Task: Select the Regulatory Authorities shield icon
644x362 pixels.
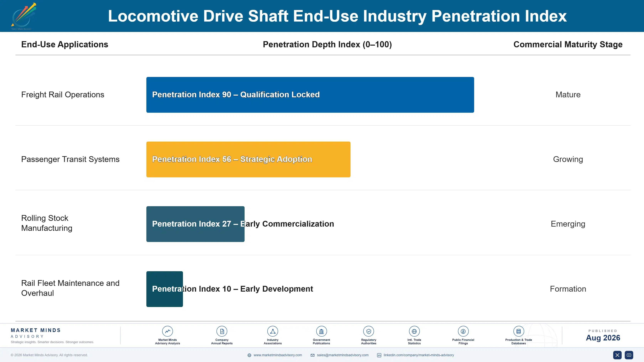Action: [368, 331]
